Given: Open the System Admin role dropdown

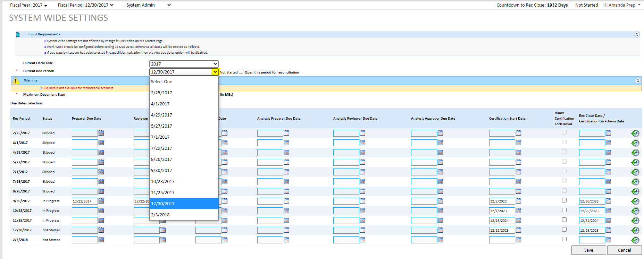Looking at the screenshot, I should point(149,5).
